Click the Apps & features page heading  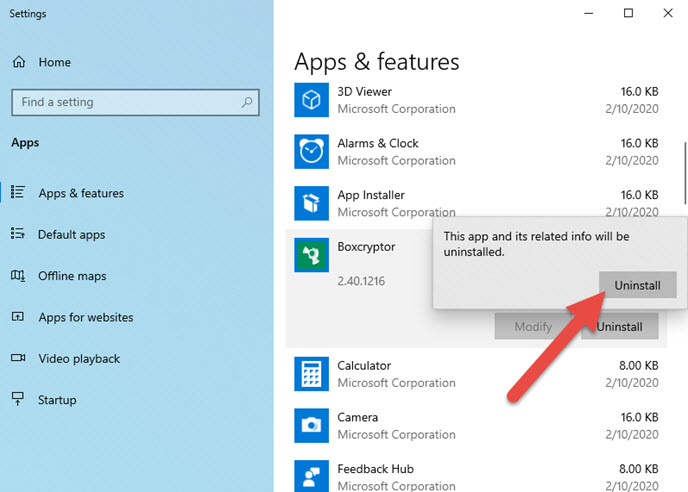point(377,61)
